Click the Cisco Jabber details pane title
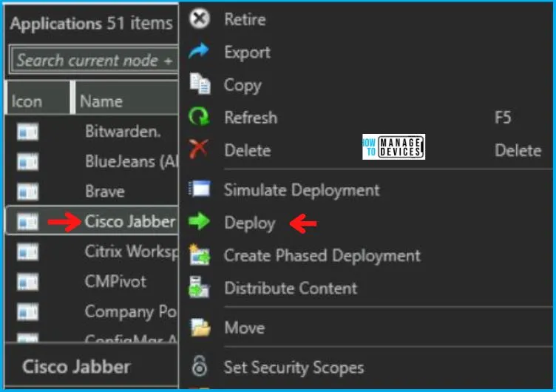The width and height of the screenshot is (556, 392). [x=76, y=366]
